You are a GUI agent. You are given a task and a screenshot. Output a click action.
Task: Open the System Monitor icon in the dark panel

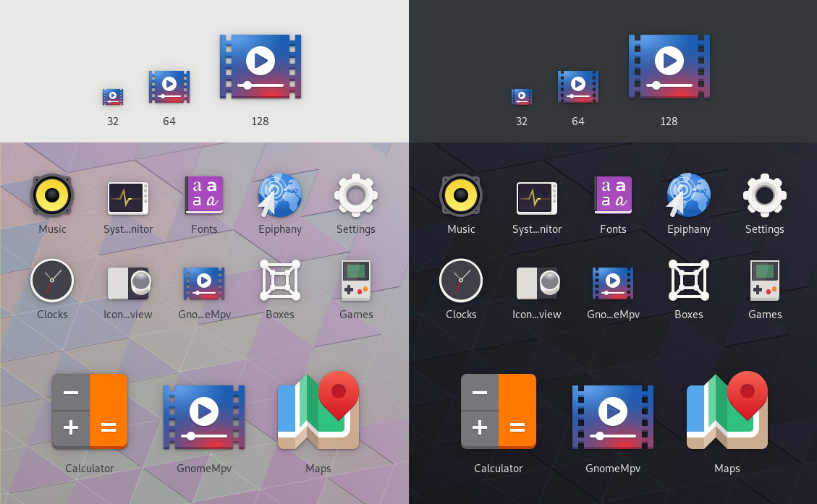537,197
